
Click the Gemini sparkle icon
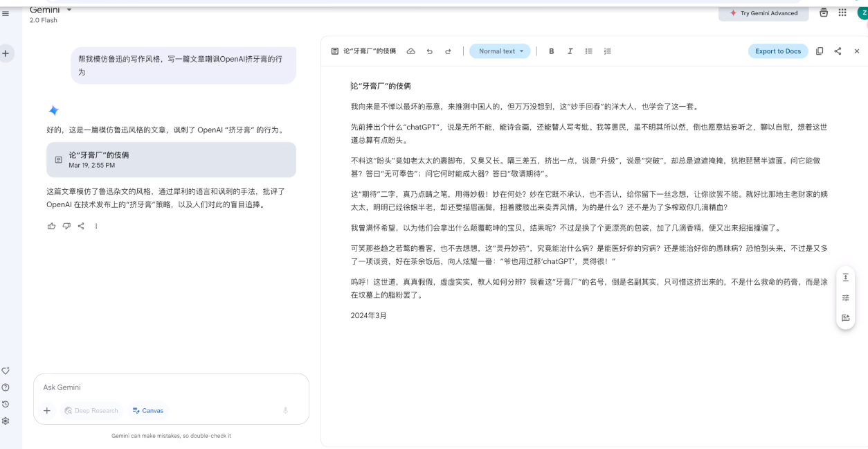(x=53, y=110)
